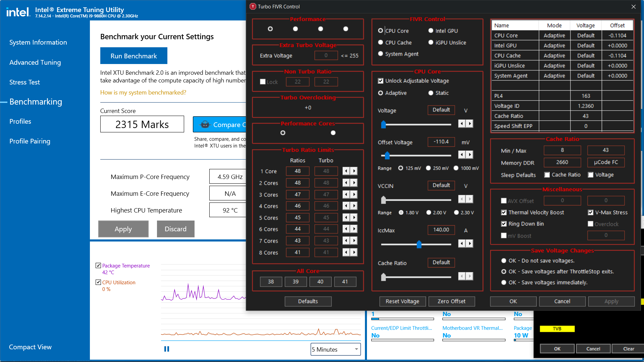Switch to Compact View

tap(30, 347)
